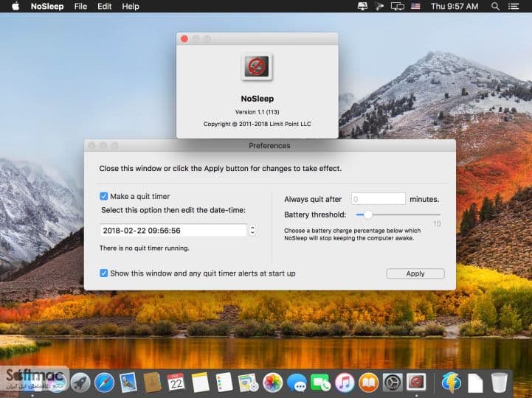Toggle Show this window at start up checkbox
This screenshot has height=398, width=532.
tap(104, 273)
